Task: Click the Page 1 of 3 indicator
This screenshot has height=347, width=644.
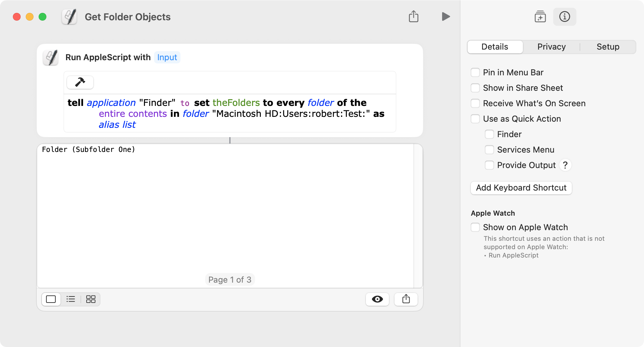Action: point(230,280)
